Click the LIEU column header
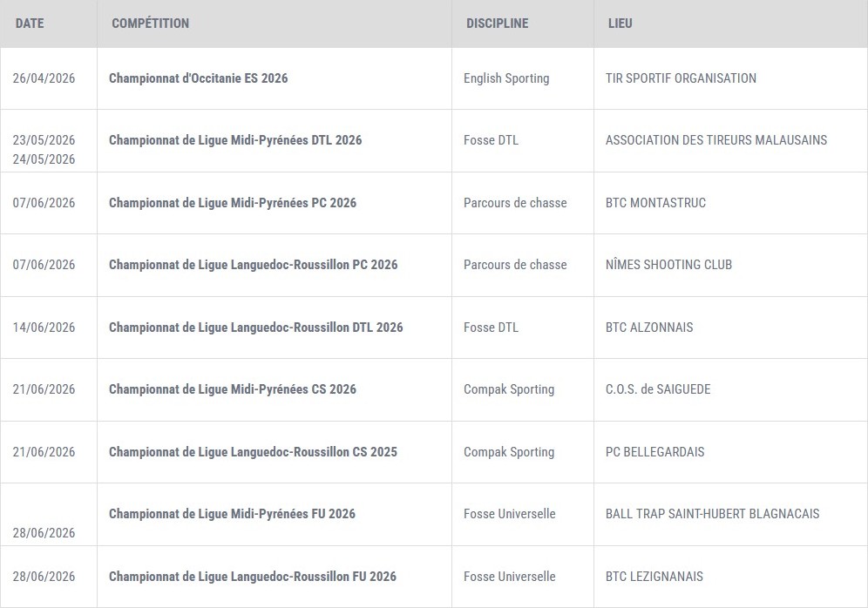This screenshot has width=868, height=608. (620, 24)
